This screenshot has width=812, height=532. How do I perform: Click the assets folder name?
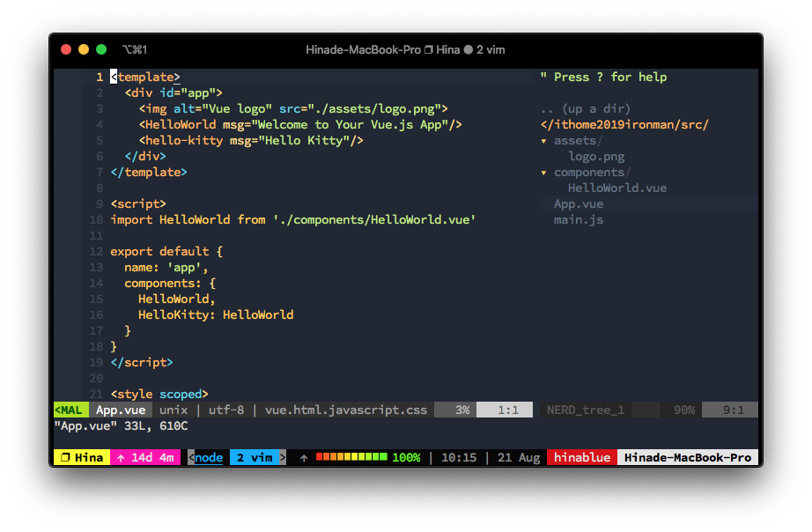click(575, 141)
